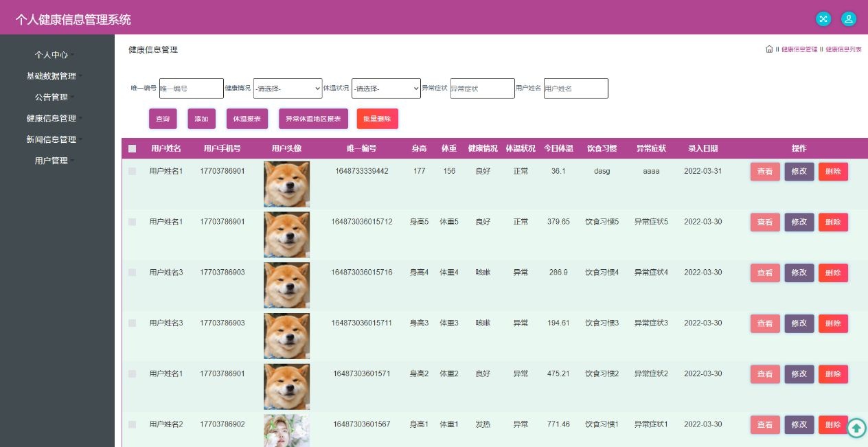Delete record 164873036015712 with 删除
This screenshot has height=447, width=868.
tap(833, 222)
